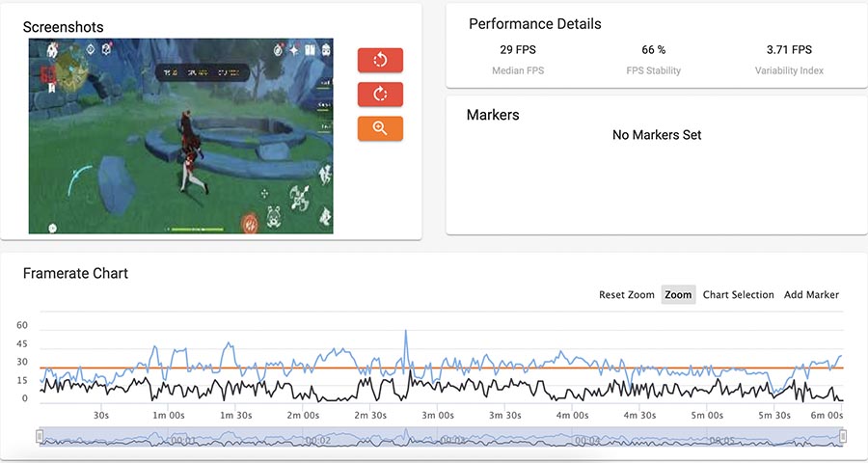This screenshot has width=868, height=463.
Task: Click the left handle of the range slider
Action: (x=40, y=437)
